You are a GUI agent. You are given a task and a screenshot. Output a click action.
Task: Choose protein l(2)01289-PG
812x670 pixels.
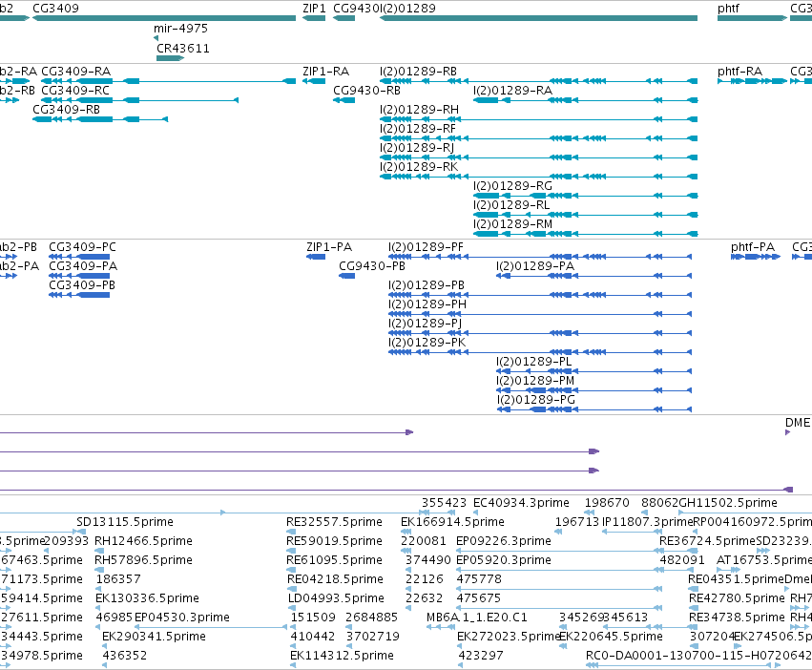tap(535, 400)
